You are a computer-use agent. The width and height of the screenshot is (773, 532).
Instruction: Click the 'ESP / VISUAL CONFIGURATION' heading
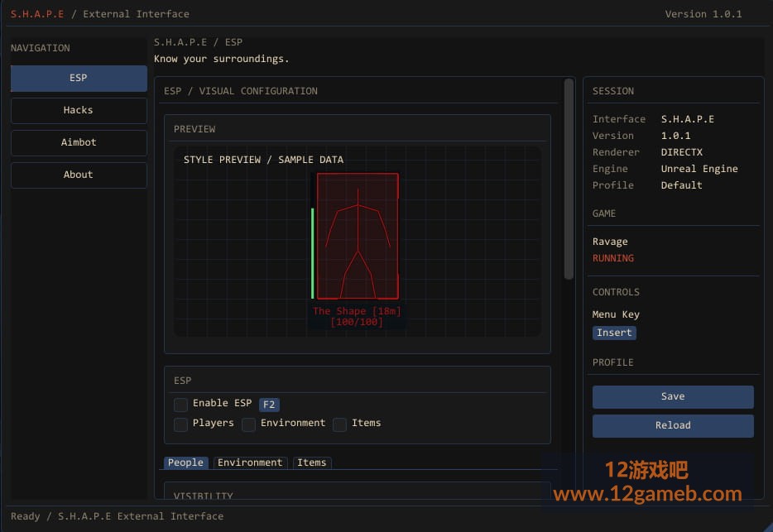[241, 91]
